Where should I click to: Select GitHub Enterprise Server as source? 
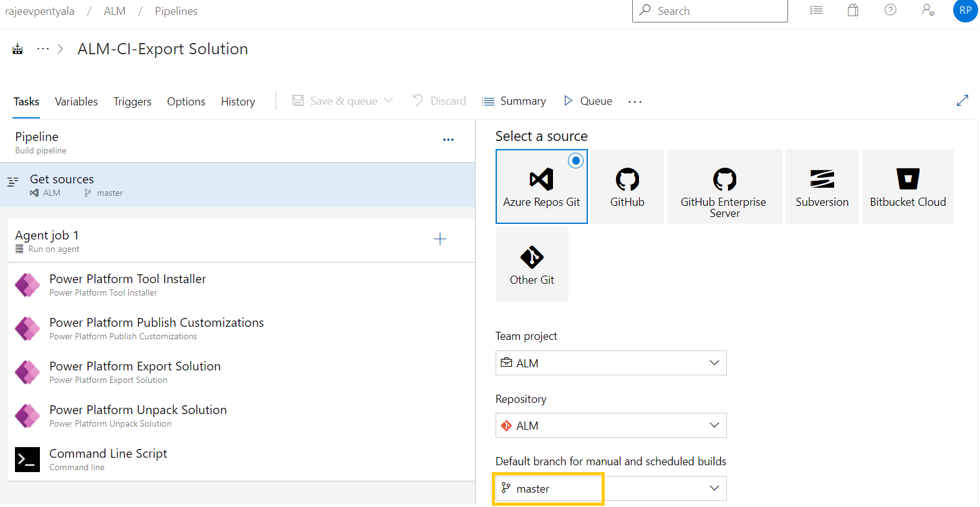coord(724,186)
